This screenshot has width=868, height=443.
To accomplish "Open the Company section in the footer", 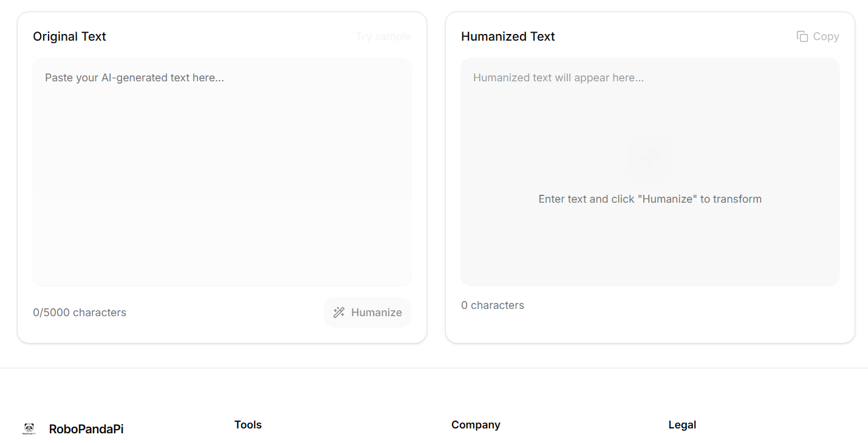I will (x=476, y=425).
